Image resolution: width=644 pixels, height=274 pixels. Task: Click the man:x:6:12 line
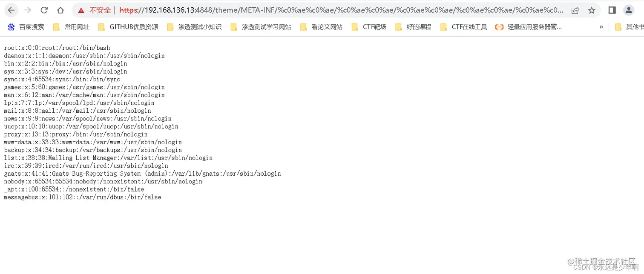point(84,95)
